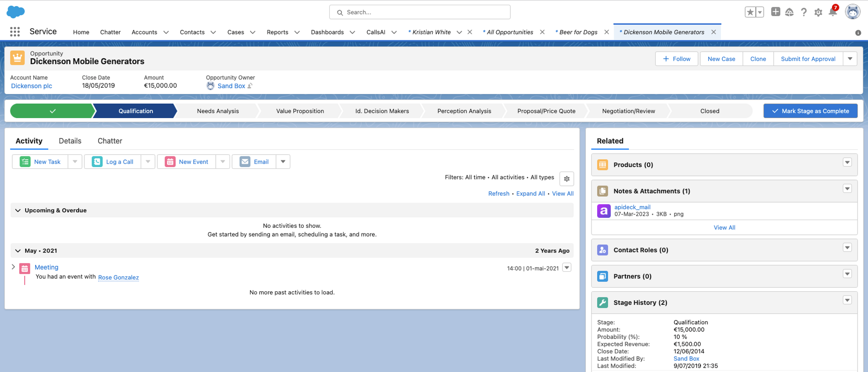Viewport: 868px width, 372px height.
Task: Click the Clone button
Action: click(758, 59)
